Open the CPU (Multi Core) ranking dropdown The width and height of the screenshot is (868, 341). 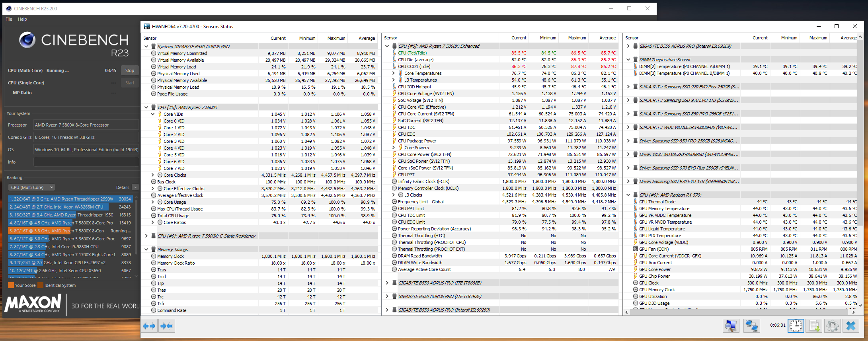[x=31, y=187]
